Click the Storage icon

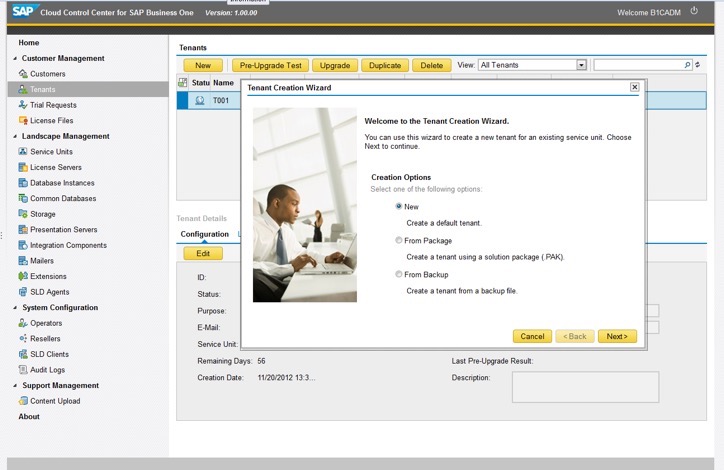[x=23, y=214]
